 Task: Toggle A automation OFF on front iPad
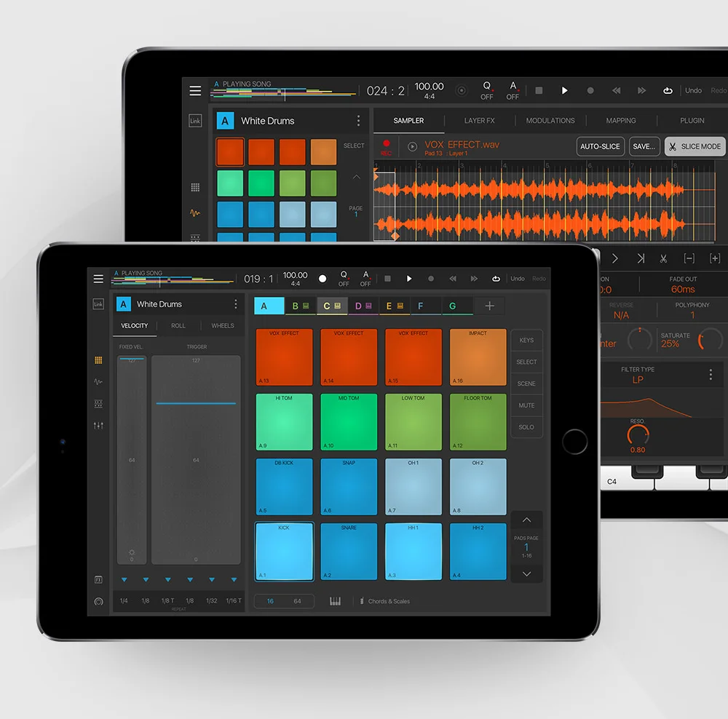pos(365,279)
